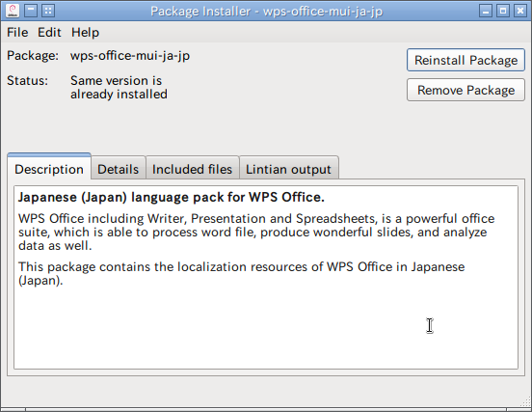This screenshot has width=532, height=412.
Task: Click the window resize grip corner
Action: point(525,400)
